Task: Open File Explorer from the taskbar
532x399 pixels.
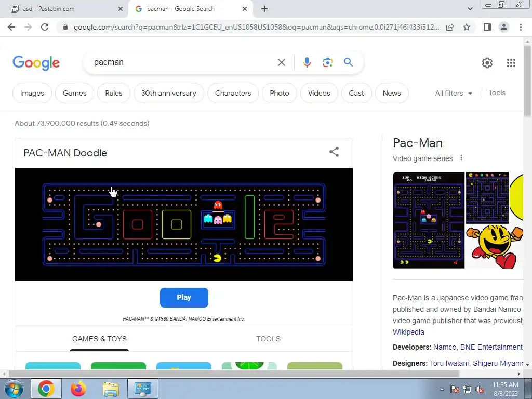Action: point(111,389)
